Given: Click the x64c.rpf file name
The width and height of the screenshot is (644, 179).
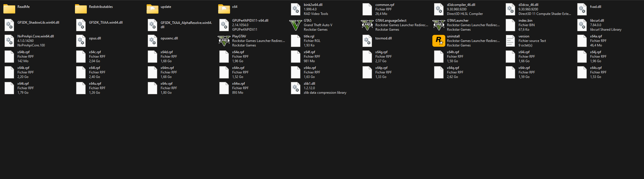Looking at the screenshot, I should point(95,52).
